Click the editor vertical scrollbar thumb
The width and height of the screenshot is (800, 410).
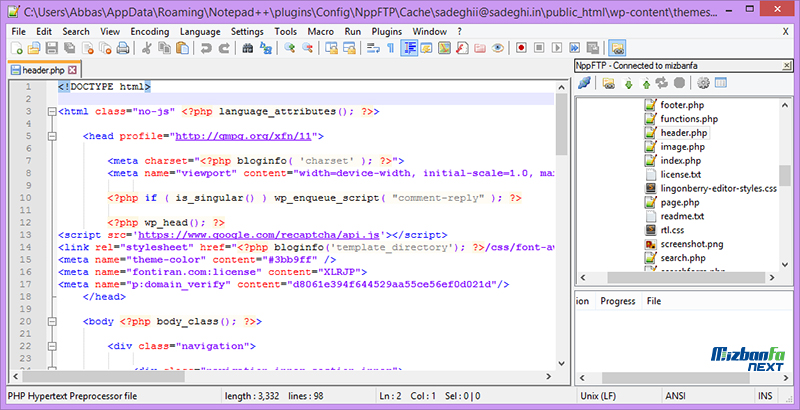coord(561,124)
